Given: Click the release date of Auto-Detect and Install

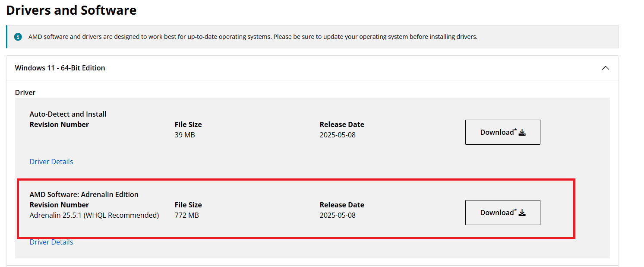Looking at the screenshot, I should 338,135.
